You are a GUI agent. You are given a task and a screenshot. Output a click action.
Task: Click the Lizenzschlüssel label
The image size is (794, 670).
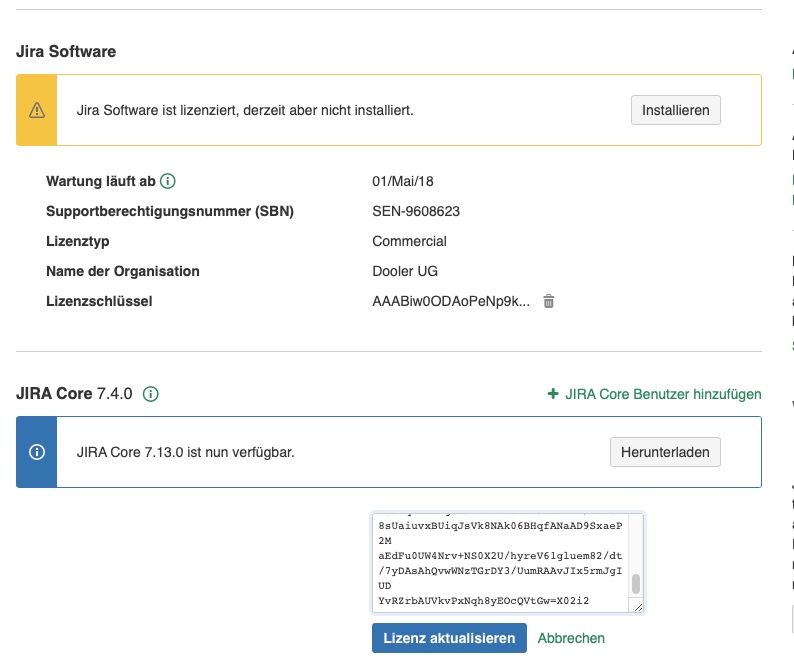pos(99,301)
